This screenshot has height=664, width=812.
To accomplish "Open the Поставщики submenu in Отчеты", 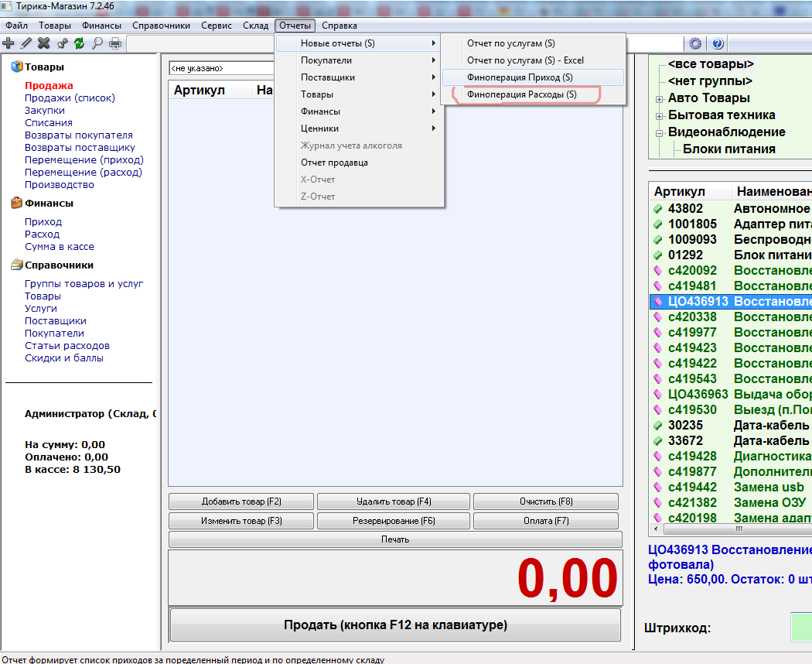I will pyautogui.click(x=360, y=77).
